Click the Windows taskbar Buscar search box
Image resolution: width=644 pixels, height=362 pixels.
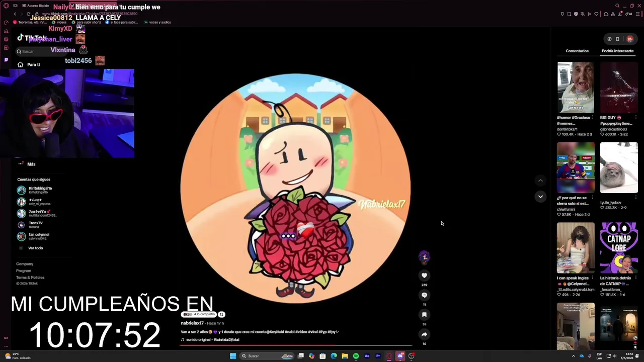[267, 356]
